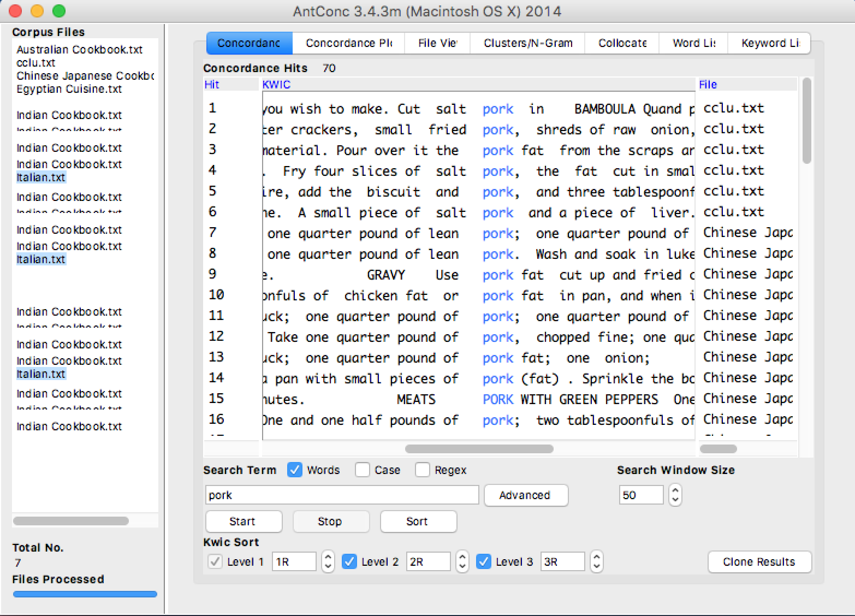Enable the Case checkbox
This screenshot has width=855, height=616.
(x=363, y=470)
